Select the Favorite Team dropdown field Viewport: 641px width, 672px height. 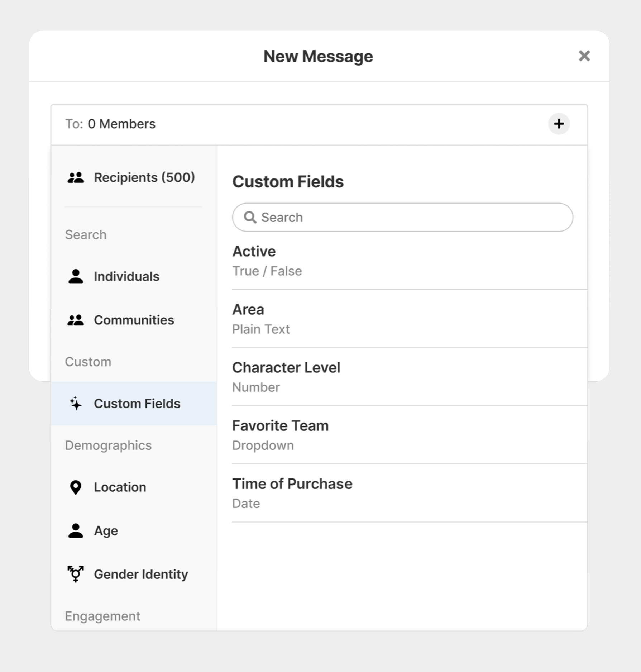(408, 435)
